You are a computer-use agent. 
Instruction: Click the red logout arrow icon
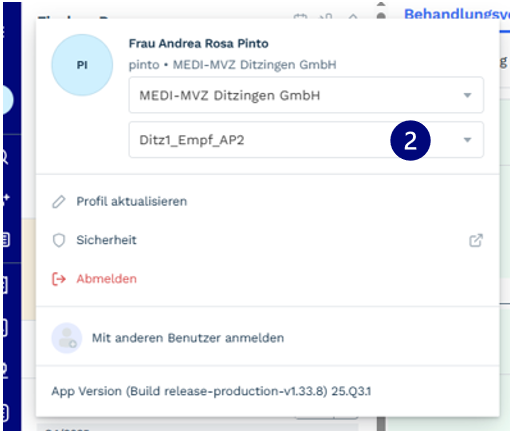pyautogui.click(x=59, y=279)
